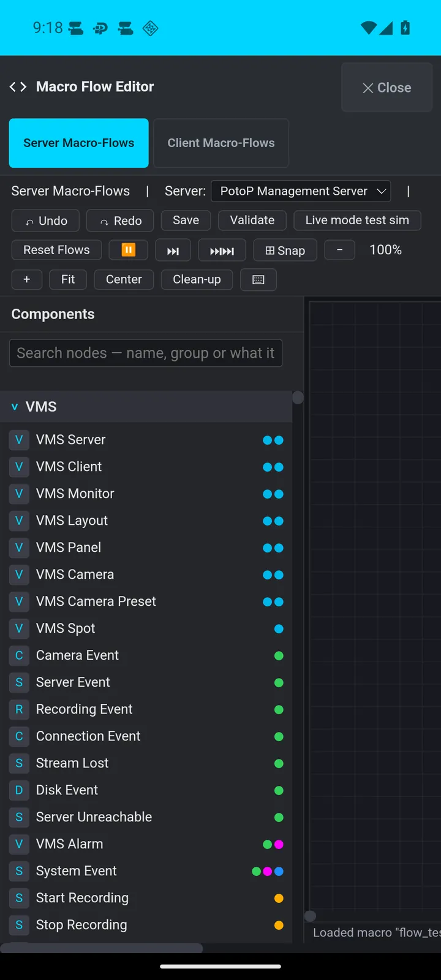Click the VMS Alarm V icon
Viewport: 441px width, 980px height.
pyautogui.click(x=19, y=844)
